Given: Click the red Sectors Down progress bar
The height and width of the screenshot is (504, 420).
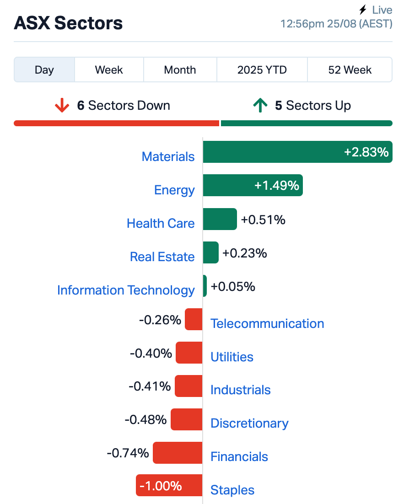Looking at the screenshot, I should point(117,123).
